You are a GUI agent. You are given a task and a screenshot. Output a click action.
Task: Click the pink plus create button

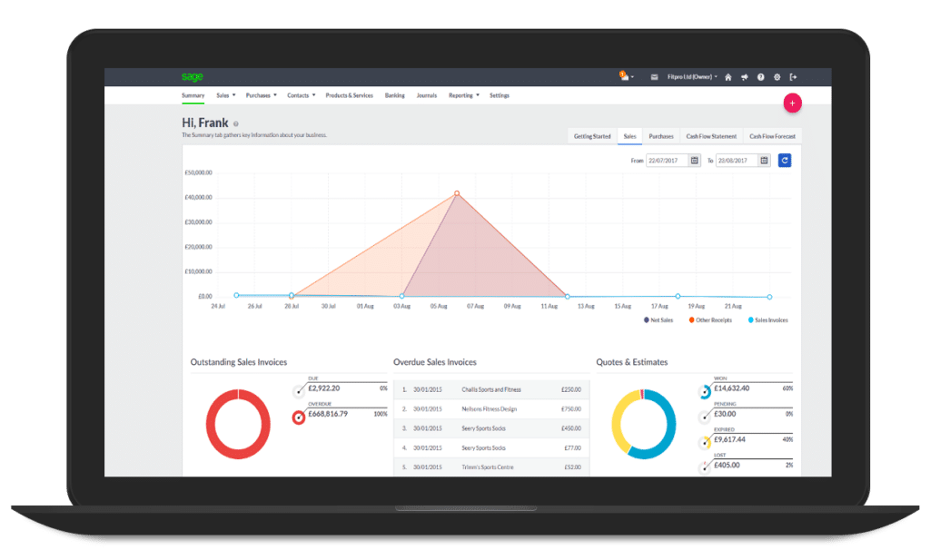(x=792, y=103)
